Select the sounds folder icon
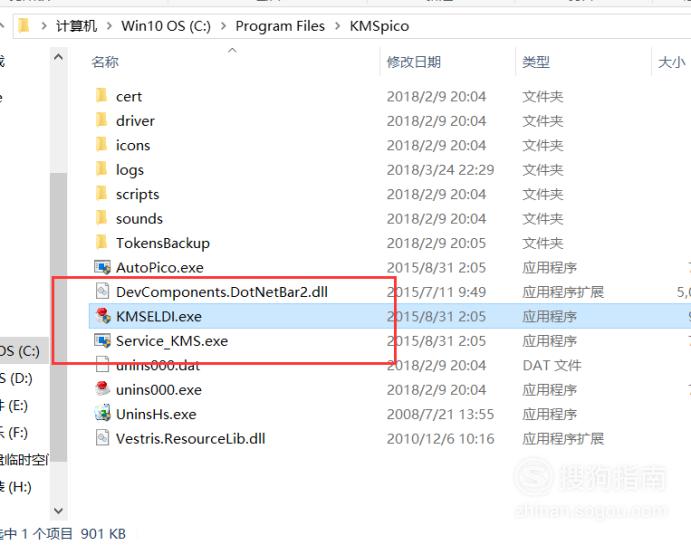Viewport: 691px width, 545px height. point(101,218)
